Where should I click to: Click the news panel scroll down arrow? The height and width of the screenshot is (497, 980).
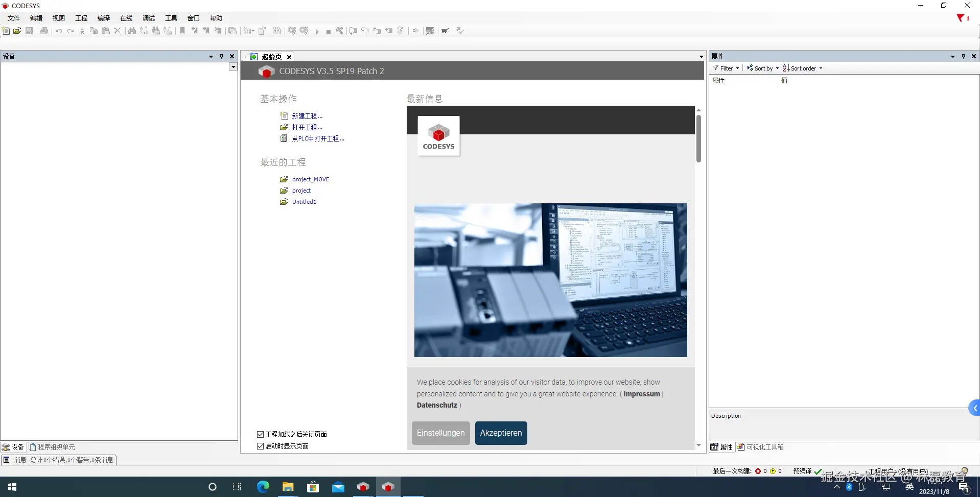pos(698,445)
